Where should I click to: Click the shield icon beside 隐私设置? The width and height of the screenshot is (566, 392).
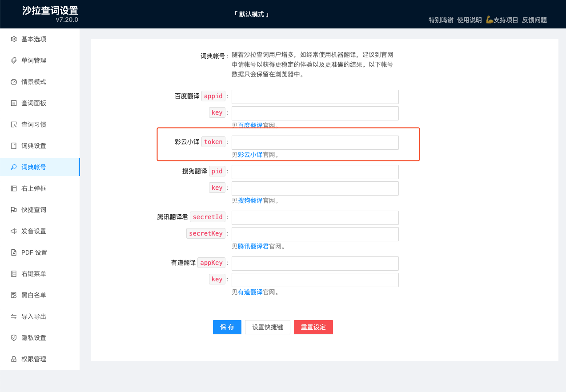(x=14, y=338)
